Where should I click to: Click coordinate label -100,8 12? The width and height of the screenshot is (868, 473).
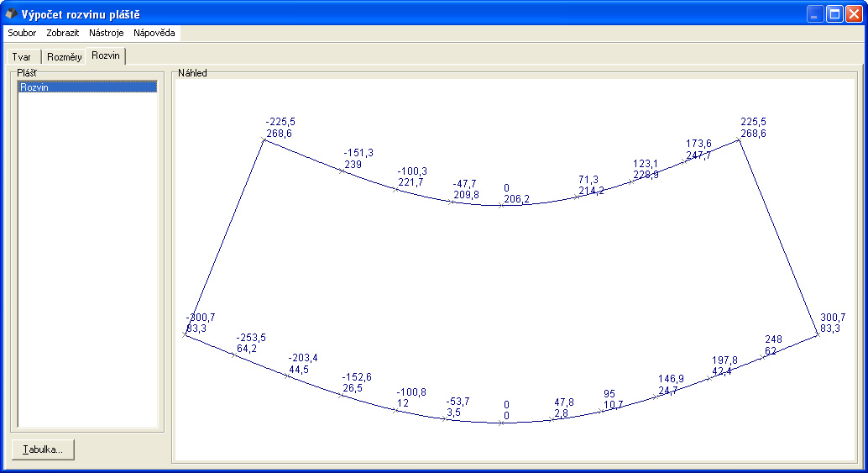pos(411,397)
